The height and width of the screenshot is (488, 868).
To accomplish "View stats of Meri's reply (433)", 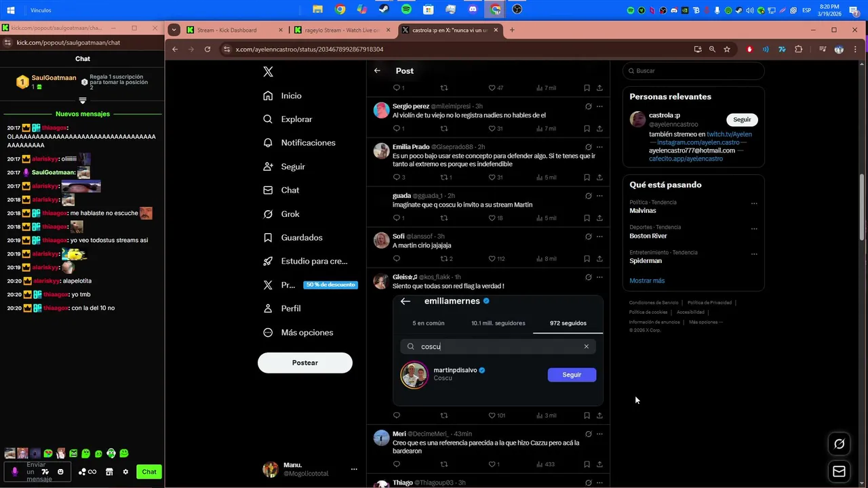I will click(x=546, y=464).
